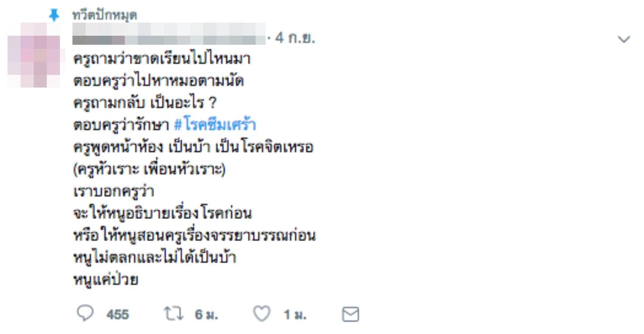644x334 pixels.
Task: Open the blurred username of the tweet author
Action: 169,39
